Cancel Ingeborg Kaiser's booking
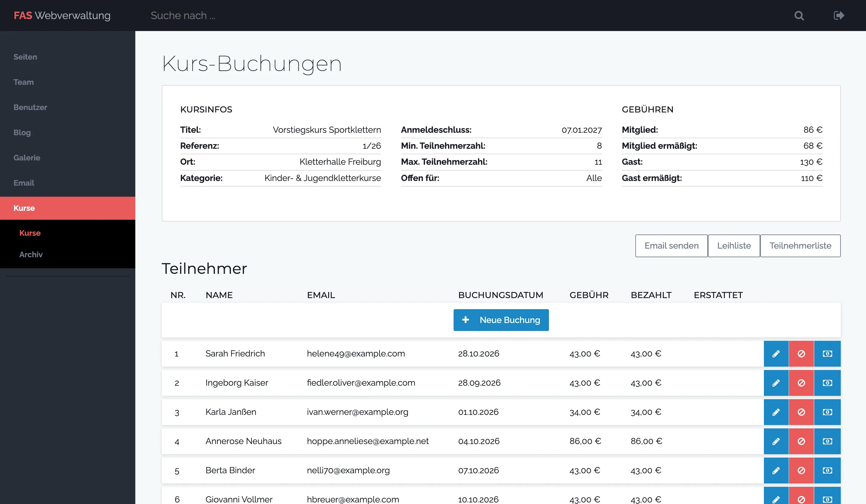 (801, 383)
